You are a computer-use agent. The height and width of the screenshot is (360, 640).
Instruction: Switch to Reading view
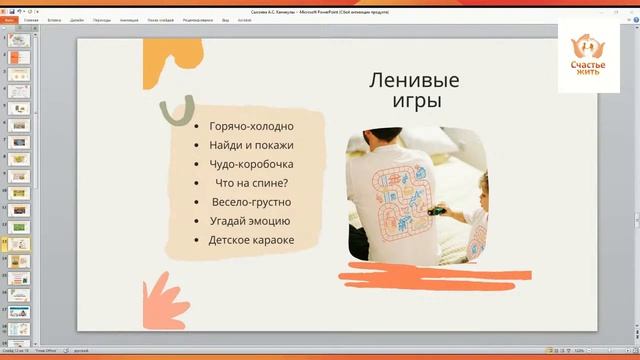pyautogui.click(x=562, y=351)
